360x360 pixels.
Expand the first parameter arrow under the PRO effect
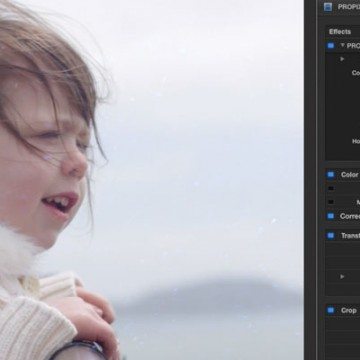tap(342, 59)
